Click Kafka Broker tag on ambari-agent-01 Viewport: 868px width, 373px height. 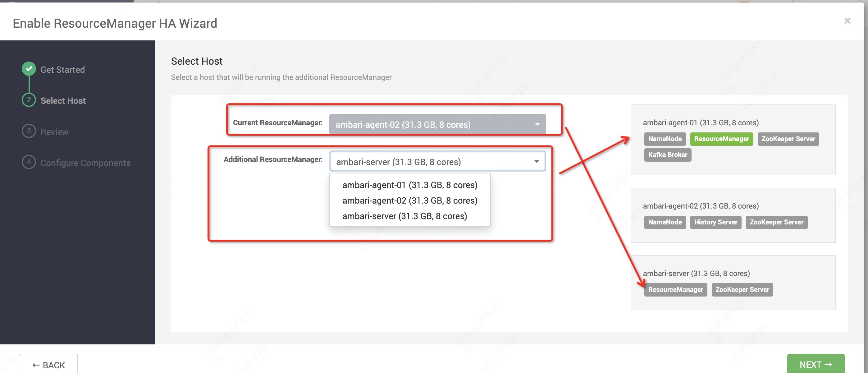(668, 155)
